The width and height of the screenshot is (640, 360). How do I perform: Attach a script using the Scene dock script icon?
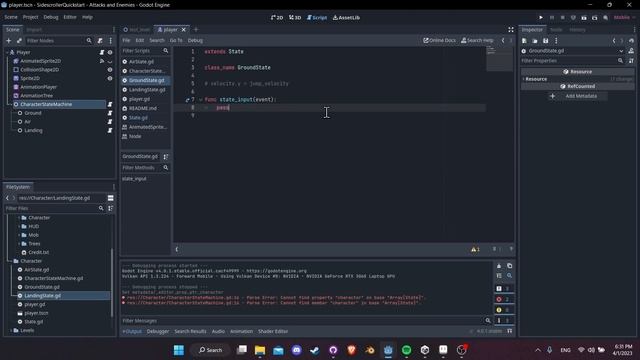click(x=100, y=40)
